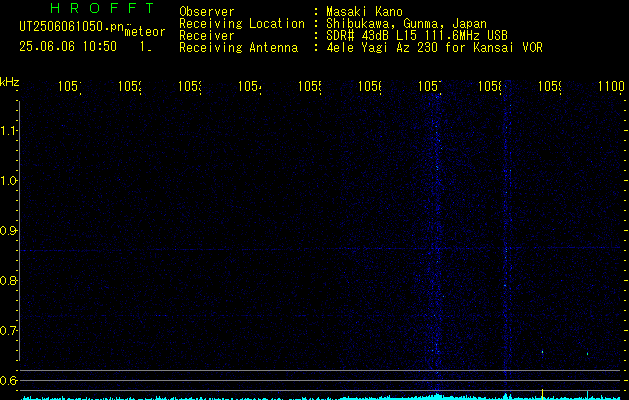Click the 'Receiver' field label
This screenshot has width=629, height=400.
[207, 36]
